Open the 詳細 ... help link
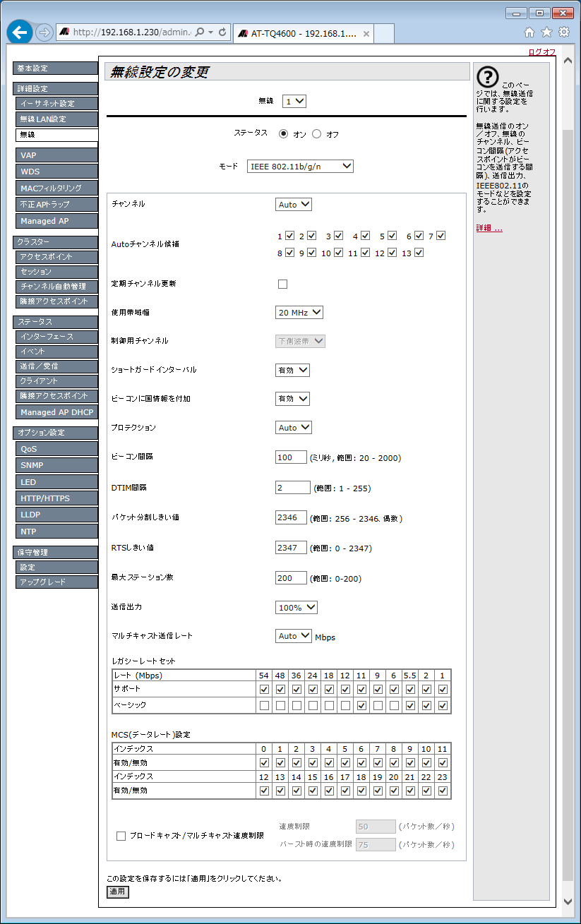Viewport: 581px width, 924px height. 489,229
